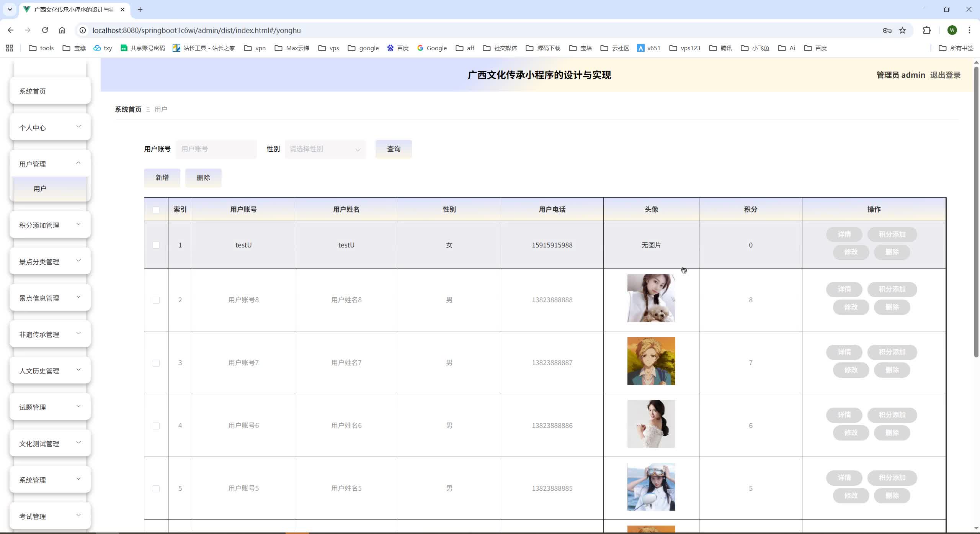Screen dimensions: 980x534
Task: Open the saved passwords key icon
Action: coord(887,30)
